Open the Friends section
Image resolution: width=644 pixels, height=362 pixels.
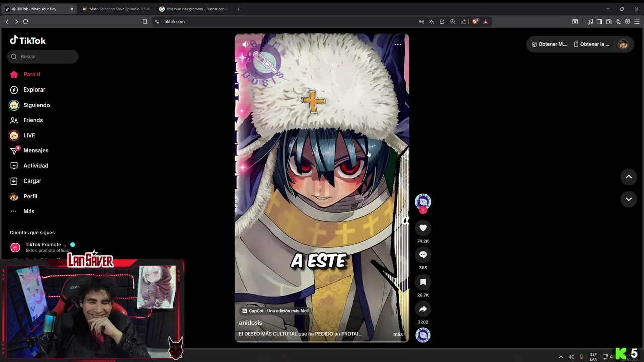[26, 120]
